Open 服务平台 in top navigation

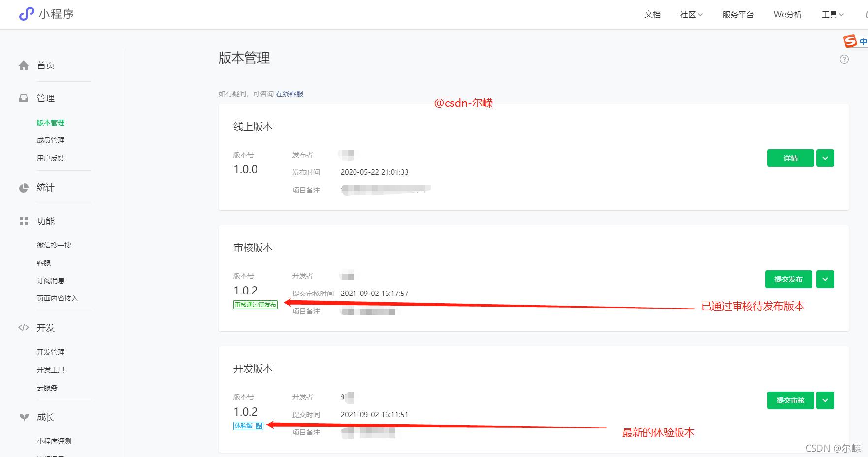pos(738,15)
